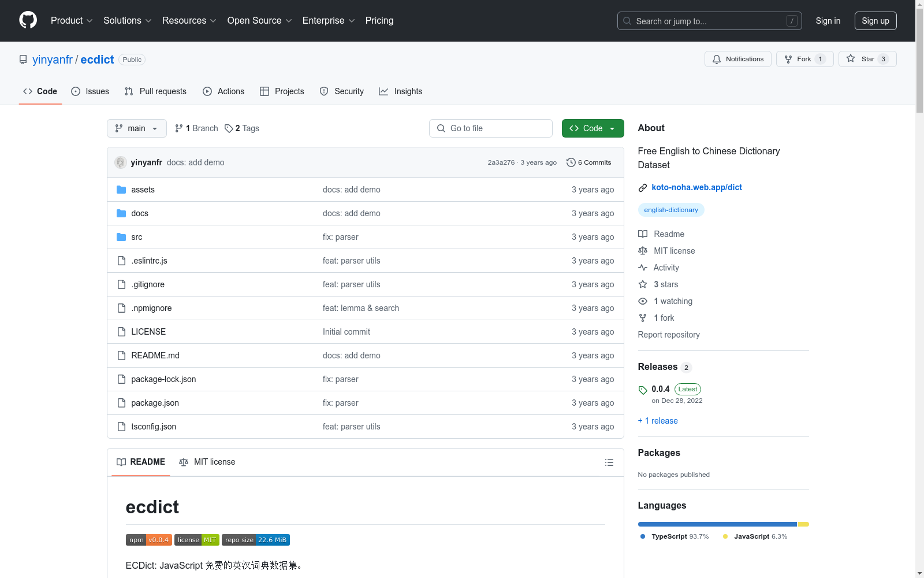Expand the Open Source menu
The image size is (924, 578).
pyautogui.click(x=260, y=21)
